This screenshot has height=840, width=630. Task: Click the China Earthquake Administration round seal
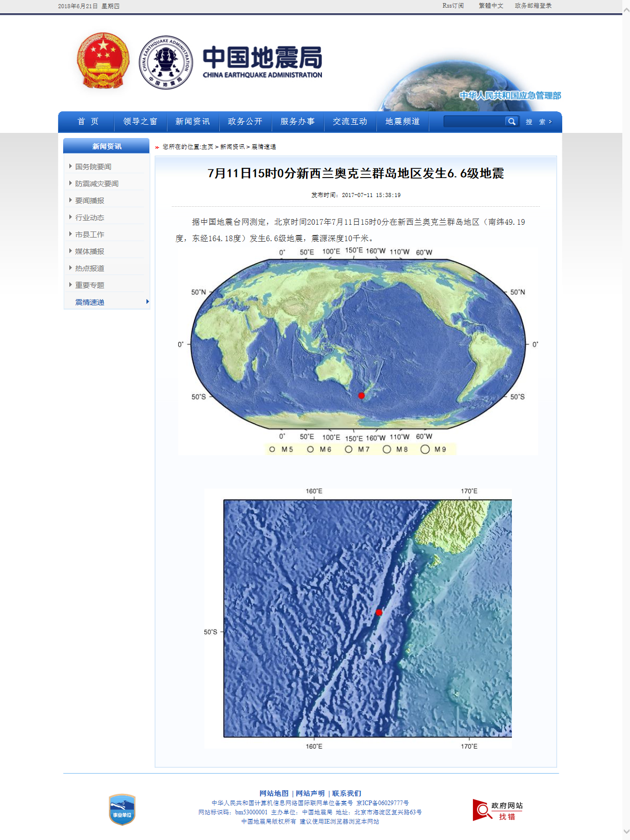coord(166,62)
